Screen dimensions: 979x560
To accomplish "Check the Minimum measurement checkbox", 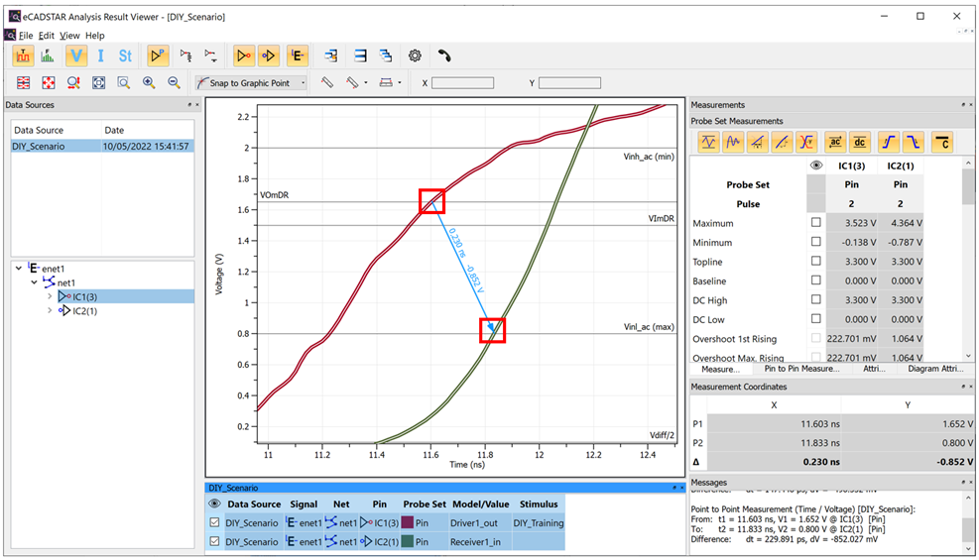I will coord(816,241).
